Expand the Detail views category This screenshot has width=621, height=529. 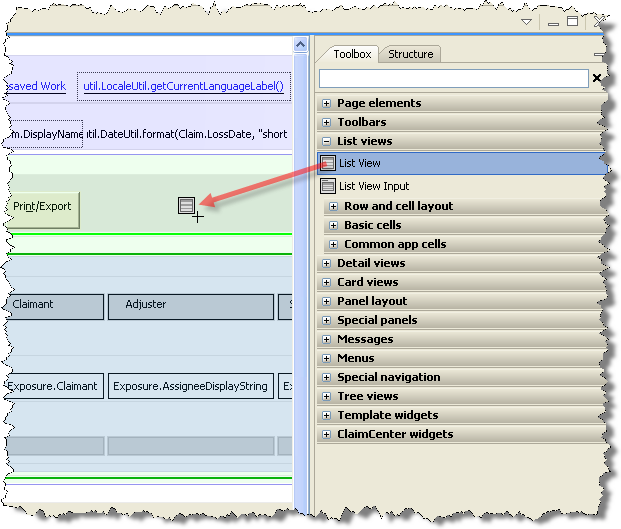point(326,263)
